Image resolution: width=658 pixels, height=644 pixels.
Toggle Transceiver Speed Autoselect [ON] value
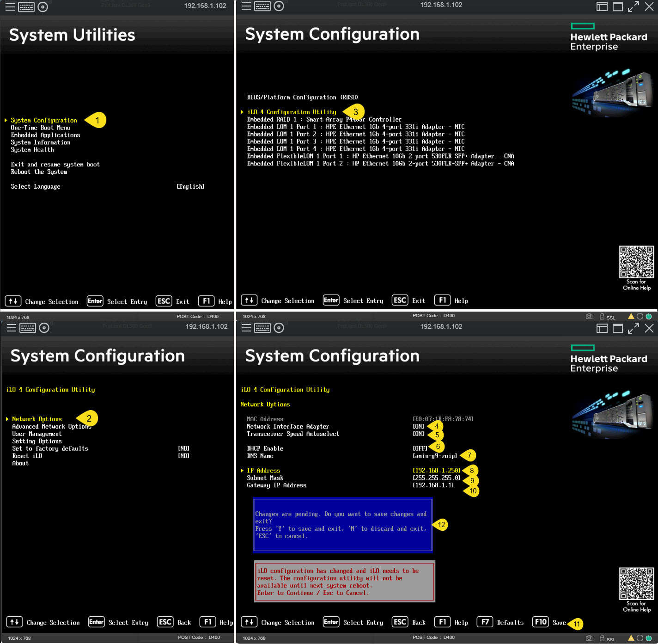point(418,434)
